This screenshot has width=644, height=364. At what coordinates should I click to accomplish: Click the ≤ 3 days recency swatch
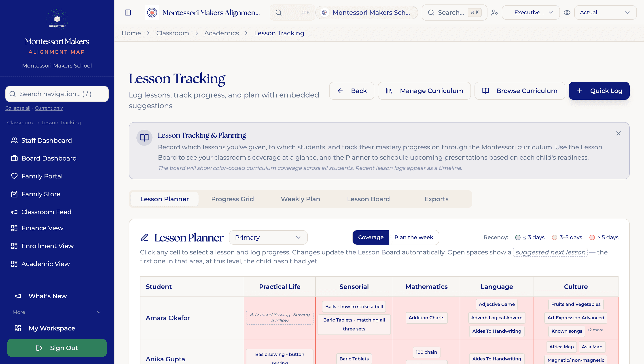518,237
